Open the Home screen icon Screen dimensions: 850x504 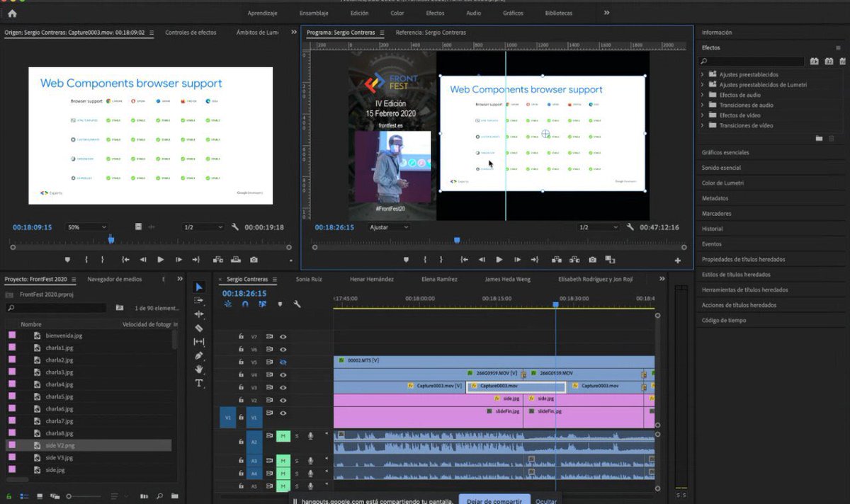tap(12, 13)
